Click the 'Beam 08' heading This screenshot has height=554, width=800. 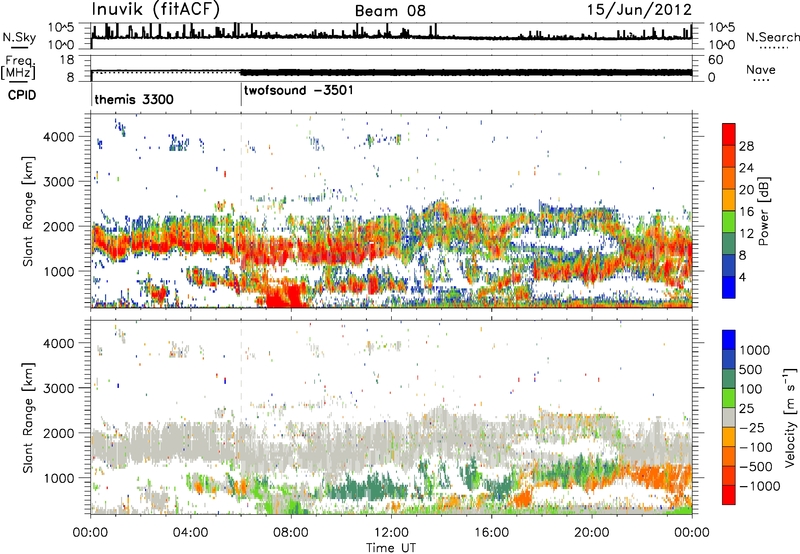(x=390, y=11)
